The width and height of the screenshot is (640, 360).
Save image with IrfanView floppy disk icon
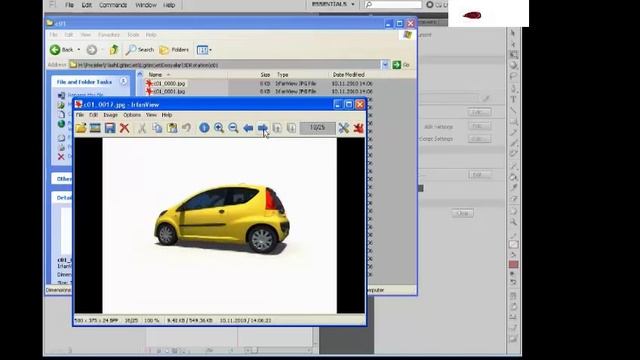point(110,128)
